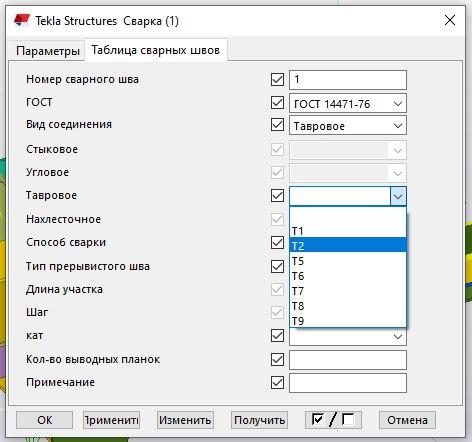
Task: Click the Tekla Structures logo icon
Action: pyautogui.click(x=22, y=20)
